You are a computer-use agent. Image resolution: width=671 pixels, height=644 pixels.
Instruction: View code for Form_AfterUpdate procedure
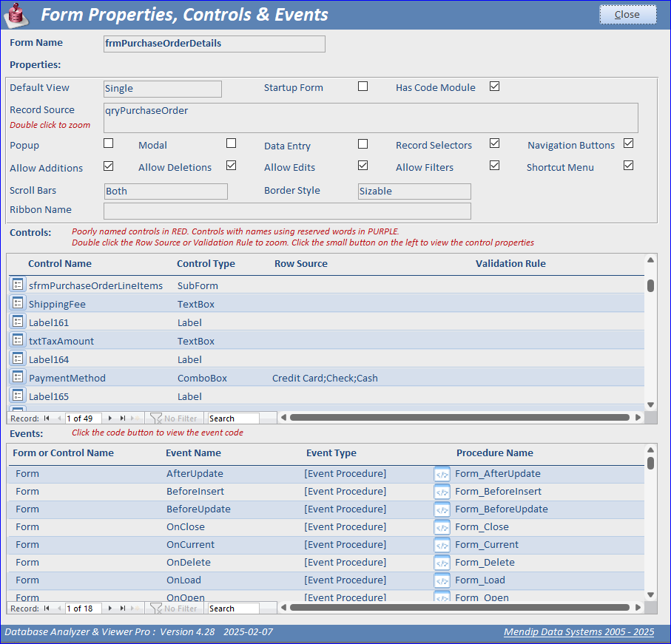click(x=442, y=474)
